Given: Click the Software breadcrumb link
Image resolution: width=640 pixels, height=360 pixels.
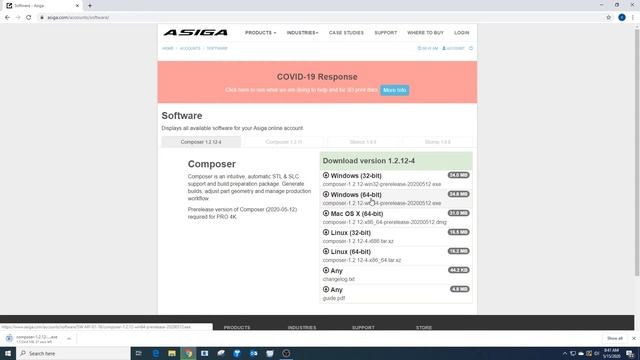Looking at the screenshot, I should tap(217, 48).
